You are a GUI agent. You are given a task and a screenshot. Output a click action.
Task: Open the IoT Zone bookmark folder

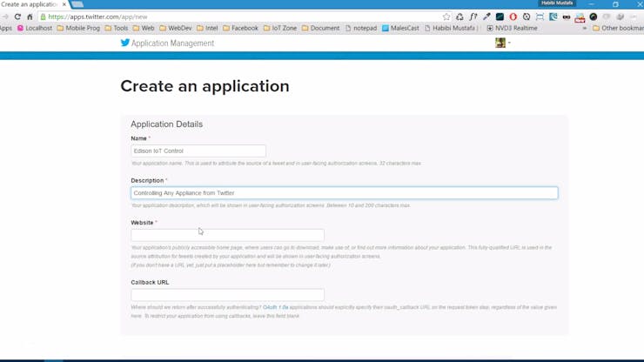(x=279, y=28)
